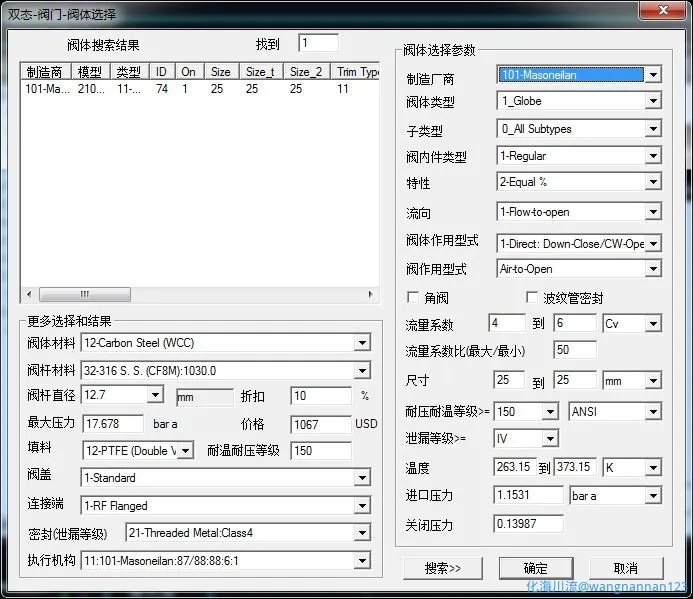
Task: Click the 价格 field showing 1067
Action: (x=321, y=424)
